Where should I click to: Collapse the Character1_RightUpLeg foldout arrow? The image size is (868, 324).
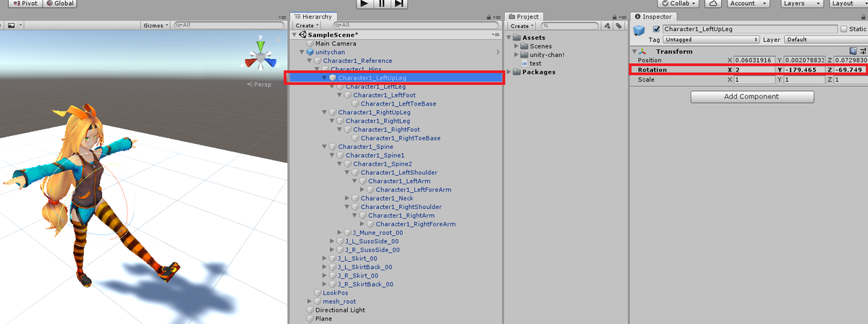(x=325, y=113)
